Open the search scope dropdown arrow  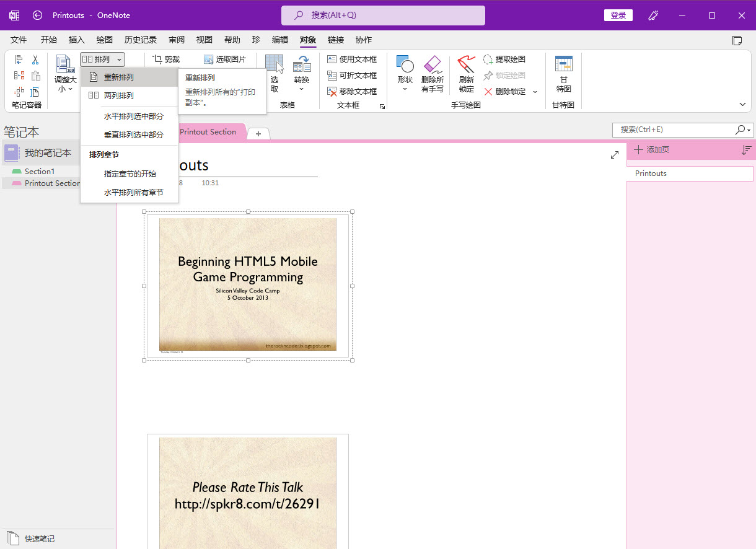click(x=750, y=130)
